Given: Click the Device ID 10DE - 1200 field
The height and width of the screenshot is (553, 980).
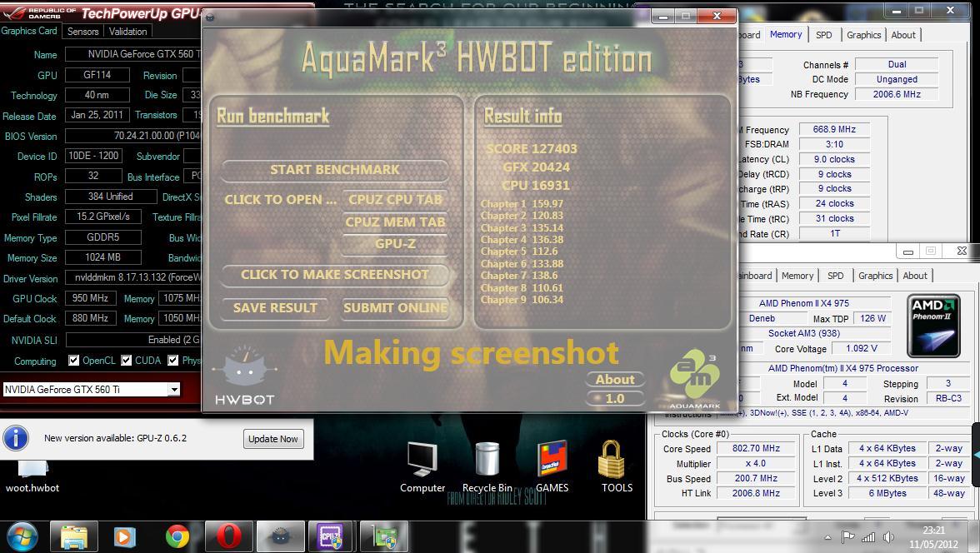Looking at the screenshot, I should [x=93, y=156].
